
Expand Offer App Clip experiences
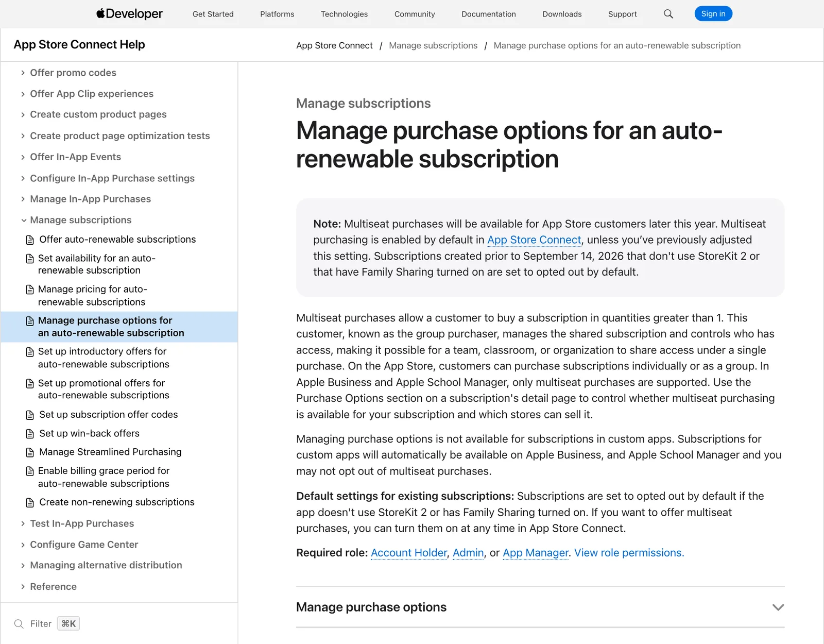[23, 94]
